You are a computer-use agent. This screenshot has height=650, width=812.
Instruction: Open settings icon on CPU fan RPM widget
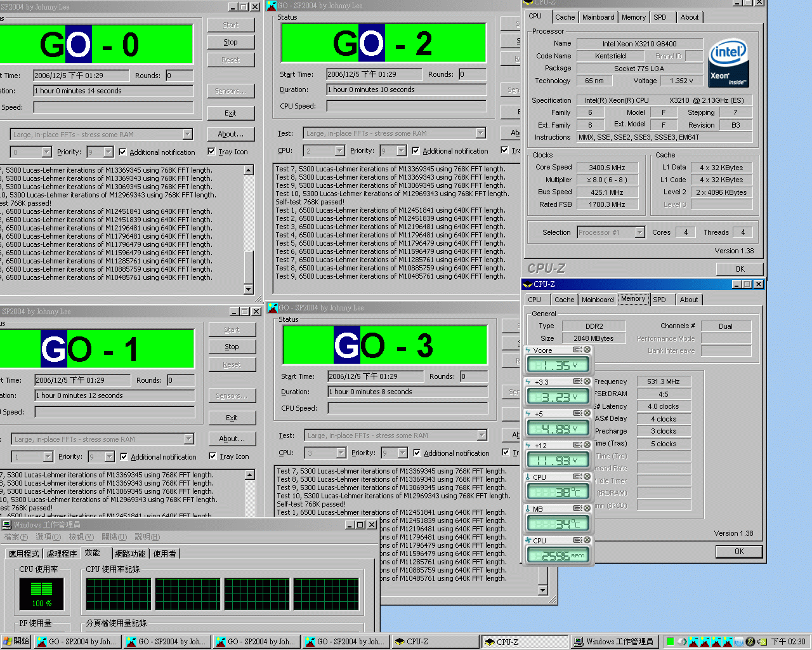point(577,540)
